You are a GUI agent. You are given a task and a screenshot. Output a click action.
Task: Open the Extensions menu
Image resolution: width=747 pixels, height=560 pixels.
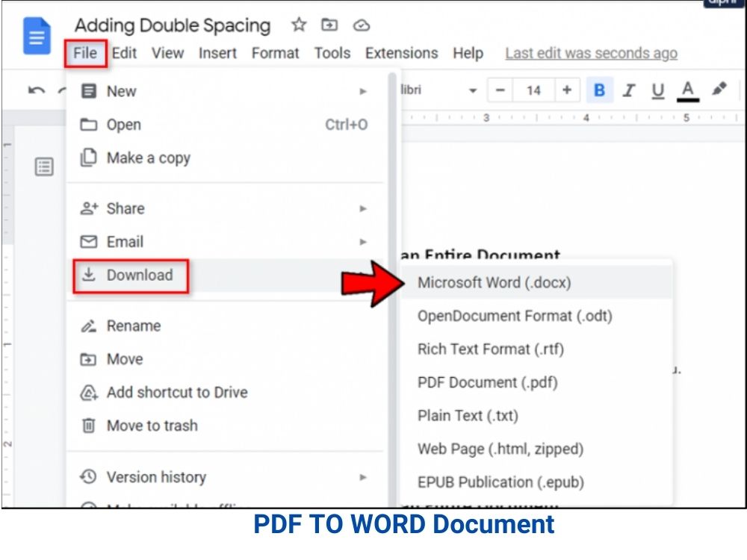(402, 53)
